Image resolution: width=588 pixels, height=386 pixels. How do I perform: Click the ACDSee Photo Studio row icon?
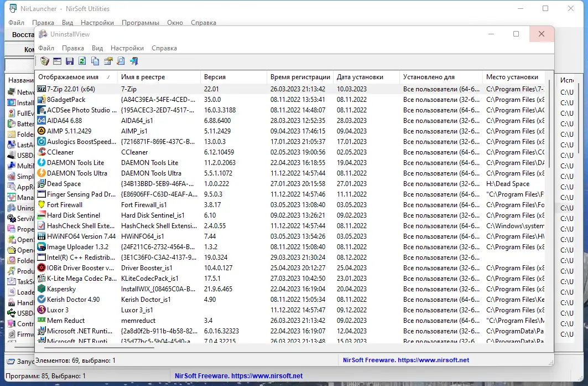click(x=41, y=110)
